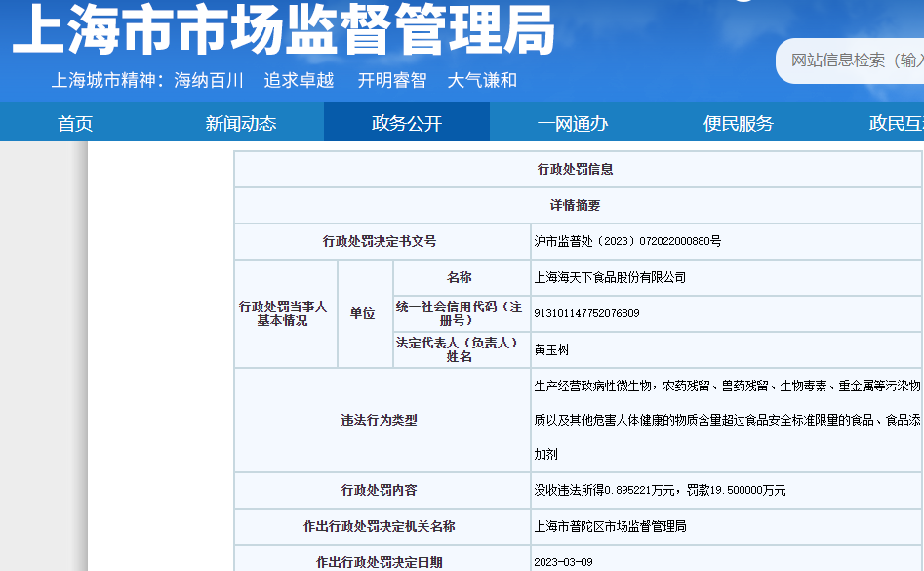Navigate to 便民服务 page
The height and width of the screenshot is (571, 924).
[739, 123]
